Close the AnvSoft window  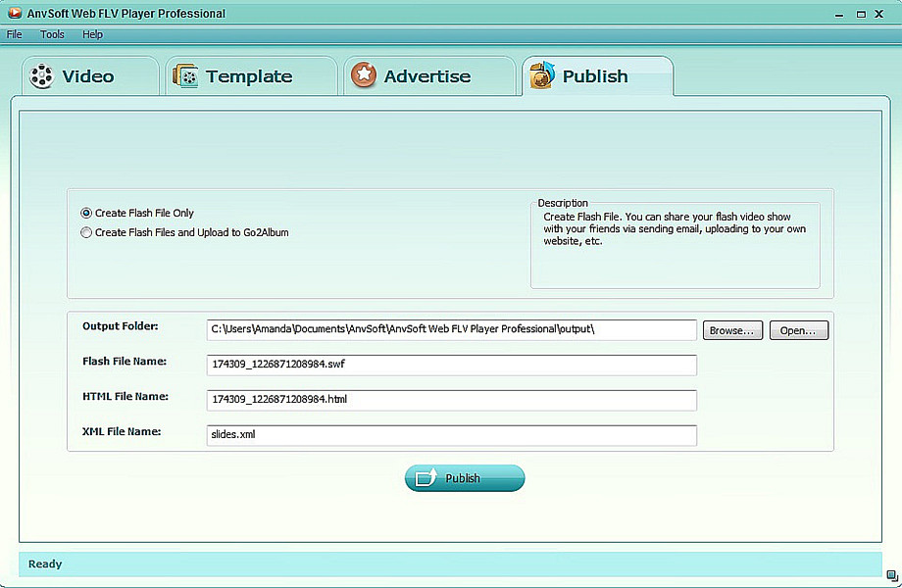point(879,14)
